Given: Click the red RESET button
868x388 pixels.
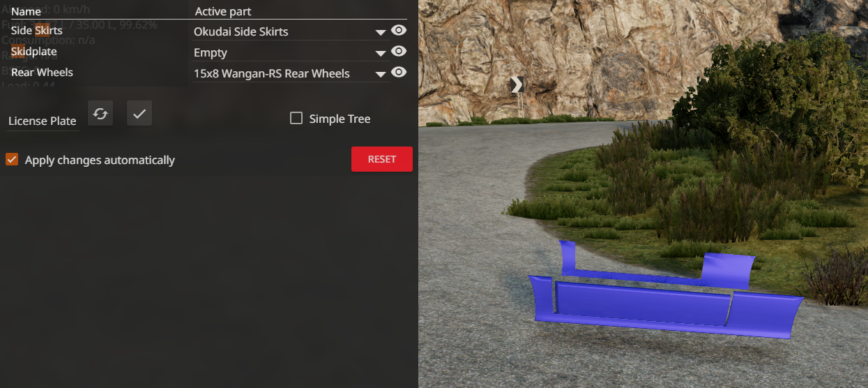Looking at the screenshot, I should pyautogui.click(x=382, y=159).
